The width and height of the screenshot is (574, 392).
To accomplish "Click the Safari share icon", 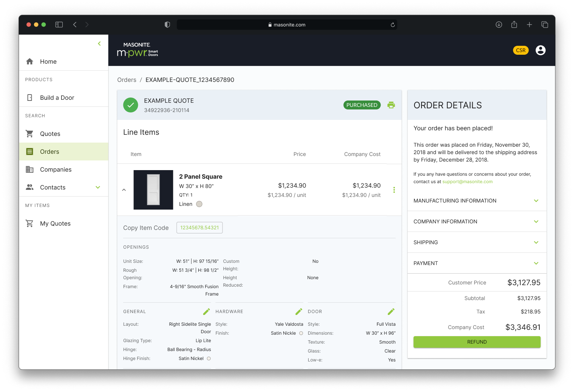I will tap(514, 25).
